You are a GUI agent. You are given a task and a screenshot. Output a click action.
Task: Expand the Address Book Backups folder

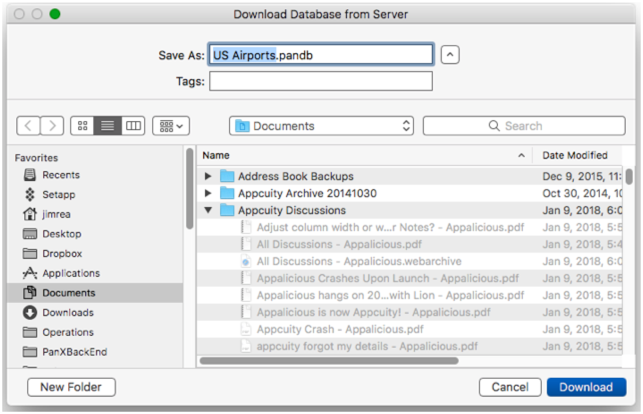tap(208, 176)
